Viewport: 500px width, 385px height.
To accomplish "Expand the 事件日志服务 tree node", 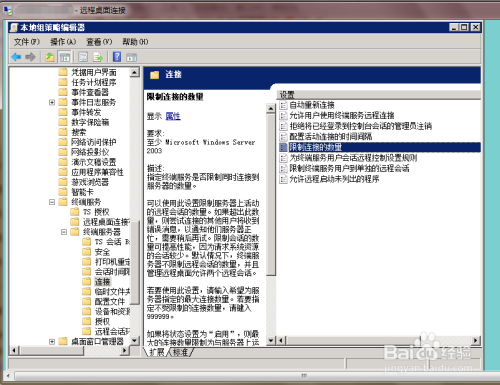I will click(x=52, y=102).
